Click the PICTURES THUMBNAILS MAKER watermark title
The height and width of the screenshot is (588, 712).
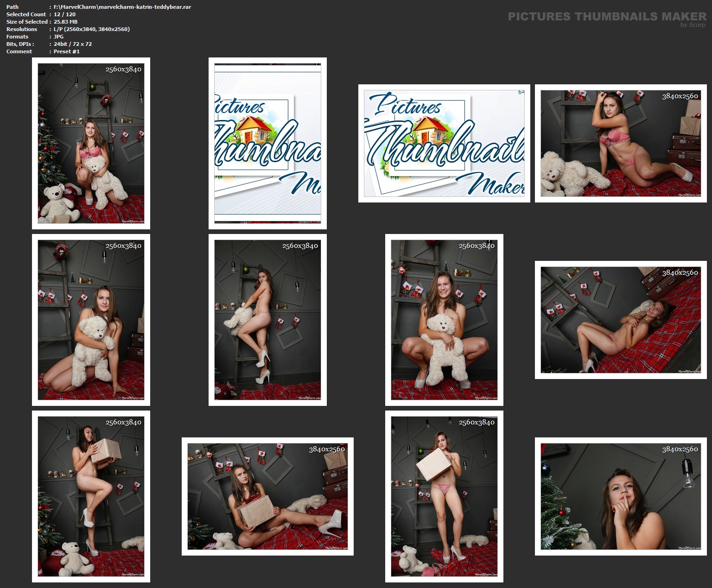[x=607, y=17]
